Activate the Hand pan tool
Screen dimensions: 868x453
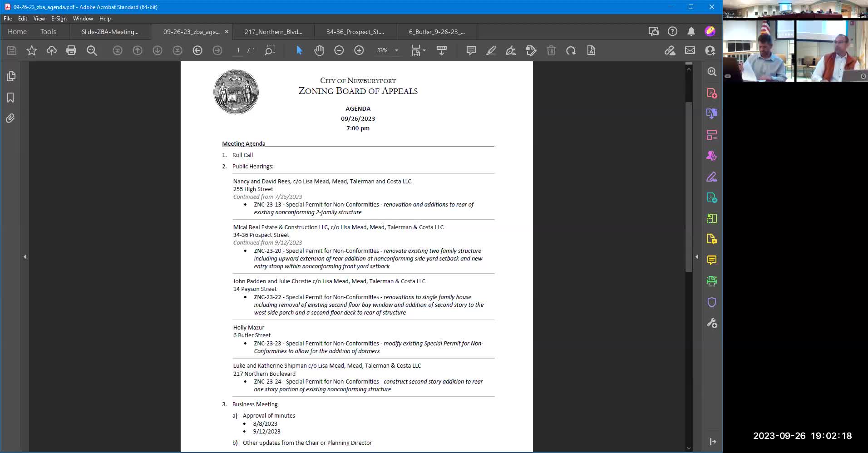(319, 50)
